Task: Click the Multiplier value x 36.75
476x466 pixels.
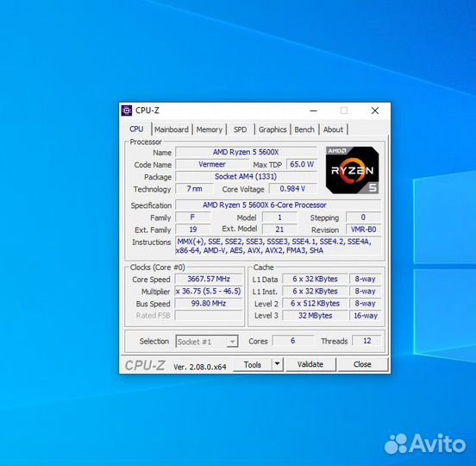Action: pos(209,291)
